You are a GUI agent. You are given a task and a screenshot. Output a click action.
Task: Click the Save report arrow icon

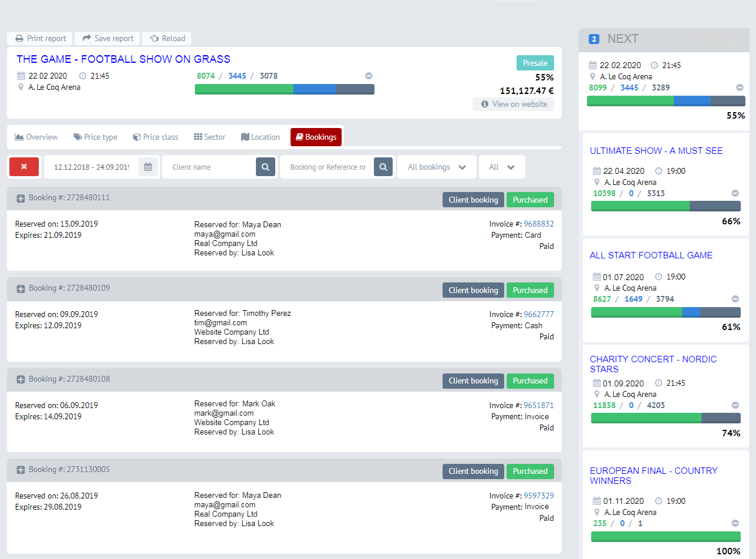(x=86, y=38)
